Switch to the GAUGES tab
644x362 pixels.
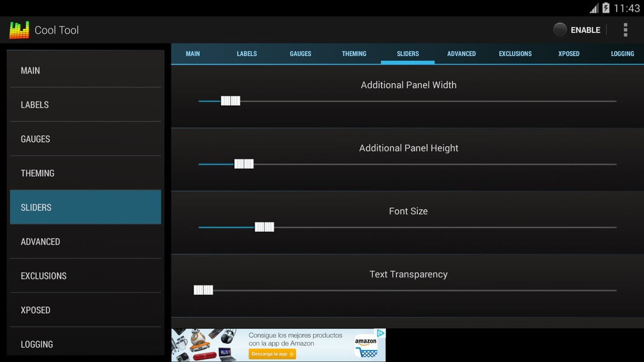(x=300, y=54)
